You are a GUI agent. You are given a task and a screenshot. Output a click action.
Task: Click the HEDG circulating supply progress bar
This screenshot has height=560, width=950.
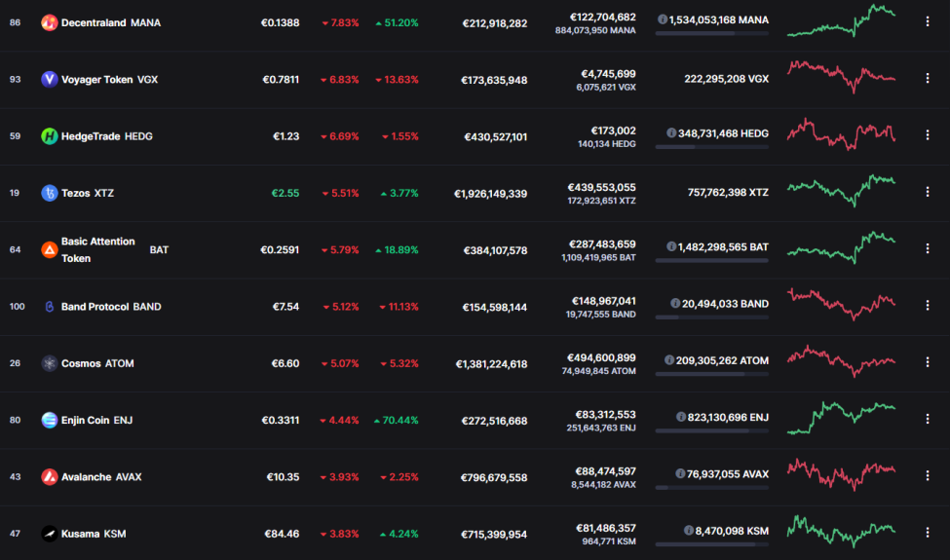pyautogui.click(x=712, y=147)
